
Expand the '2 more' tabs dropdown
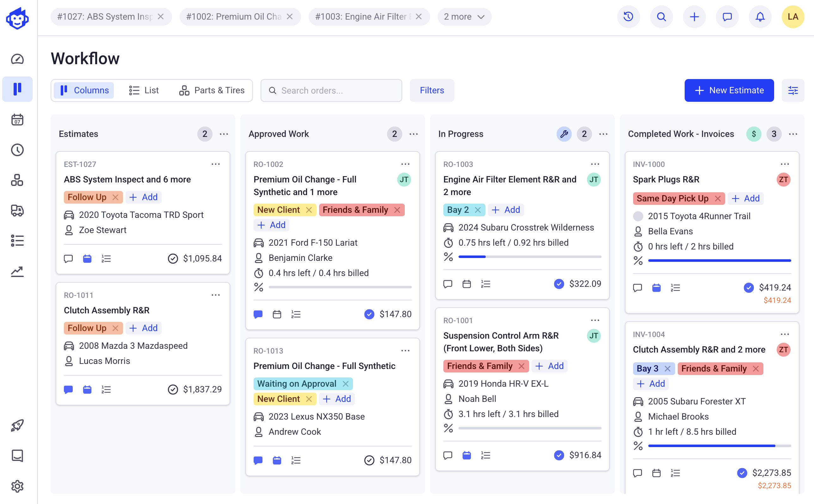click(464, 17)
